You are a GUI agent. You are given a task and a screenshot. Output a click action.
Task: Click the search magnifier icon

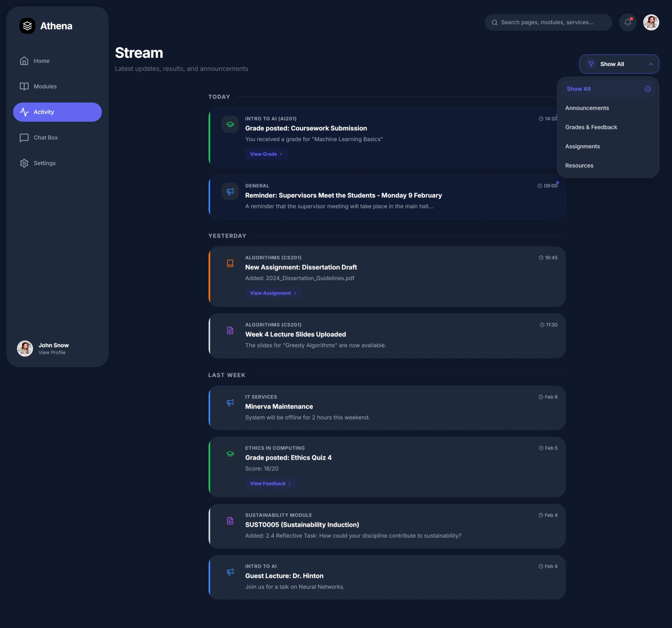[x=494, y=22]
